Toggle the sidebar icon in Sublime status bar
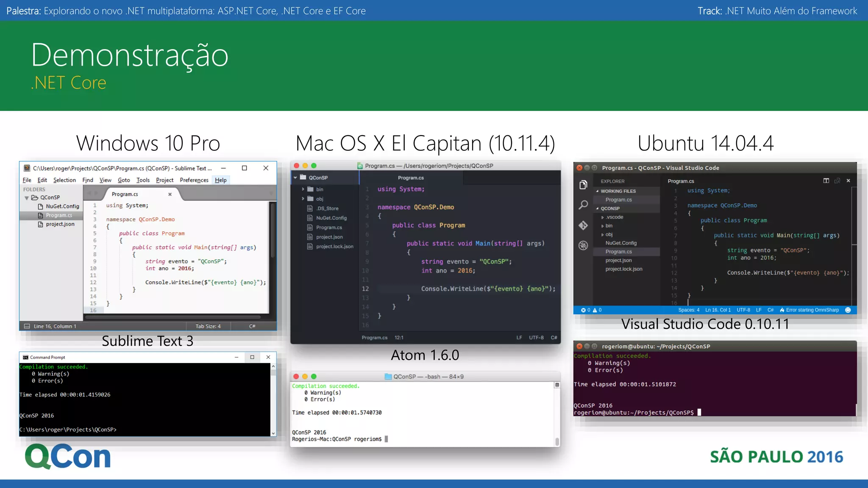Screen dimensions: 868x488 click(27, 326)
